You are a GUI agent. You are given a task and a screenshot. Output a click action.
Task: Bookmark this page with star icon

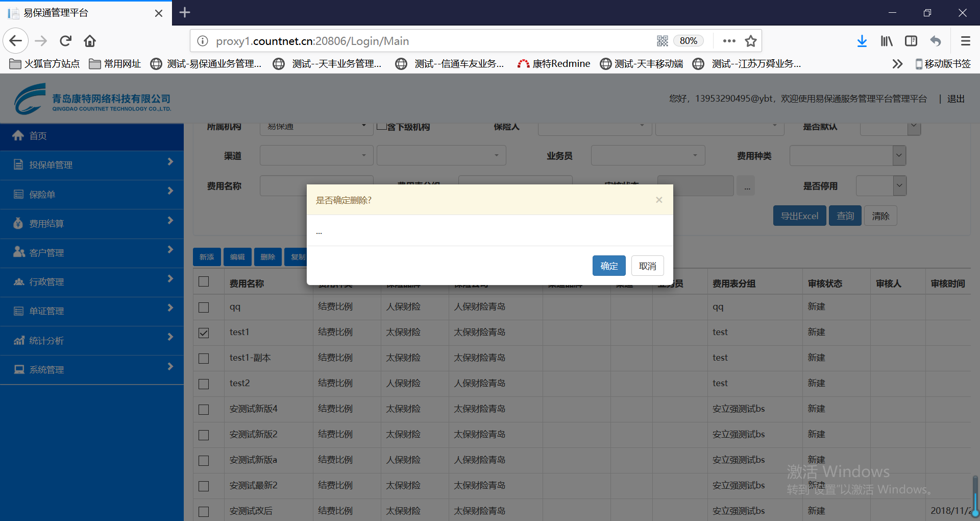(x=750, y=41)
